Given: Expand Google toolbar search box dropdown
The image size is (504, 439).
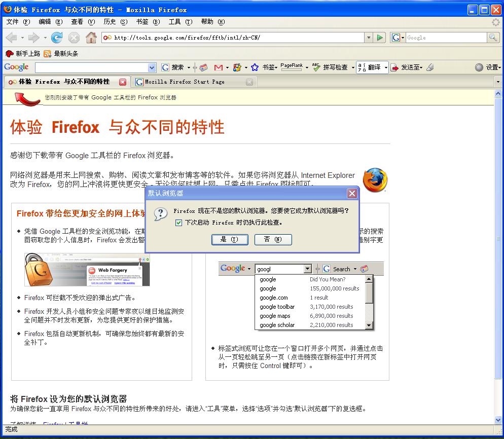Looking at the screenshot, I should [x=152, y=67].
